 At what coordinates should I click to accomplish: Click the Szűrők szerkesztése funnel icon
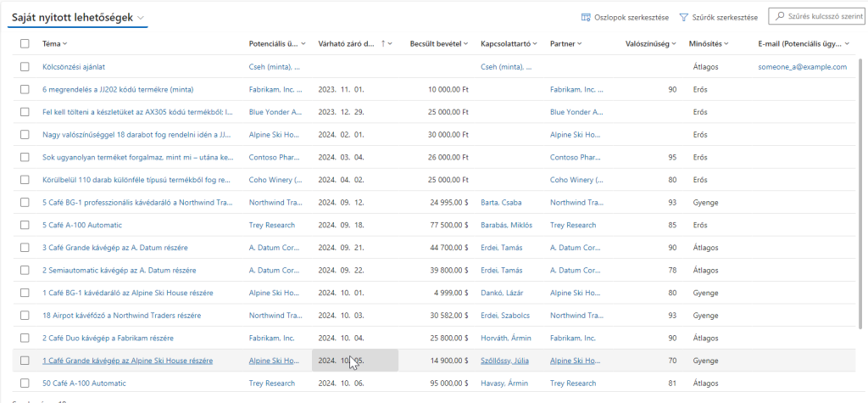pos(684,17)
